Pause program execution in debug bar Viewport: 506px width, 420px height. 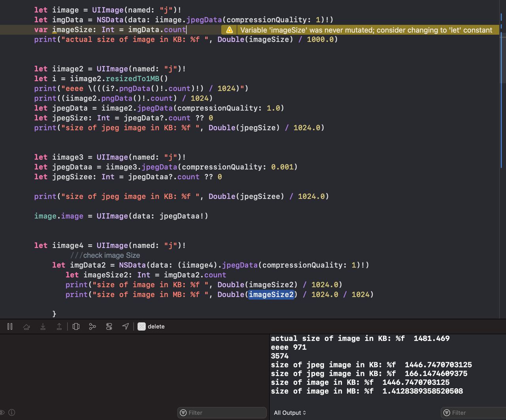click(10, 326)
